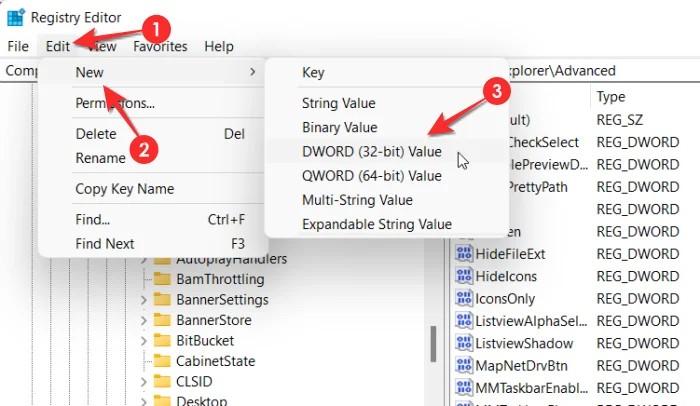Image resolution: width=700 pixels, height=406 pixels.
Task: Click the HideIcons DWORD value icon
Action: click(x=463, y=276)
